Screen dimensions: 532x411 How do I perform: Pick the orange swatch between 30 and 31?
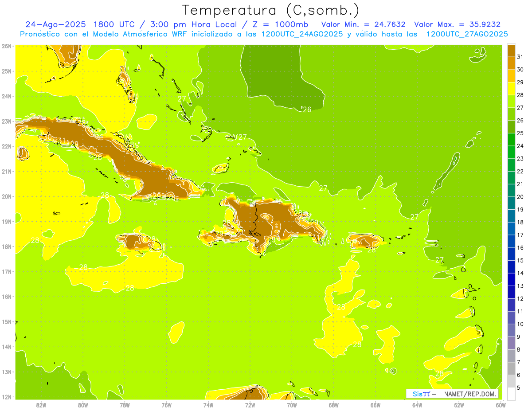click(512, 63)
